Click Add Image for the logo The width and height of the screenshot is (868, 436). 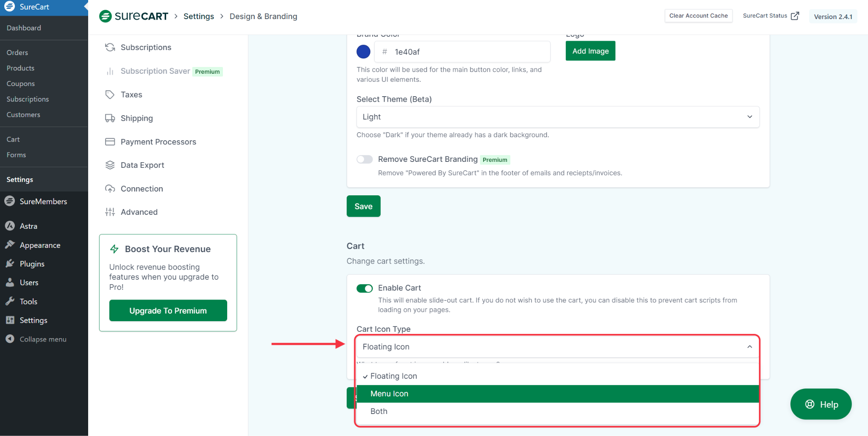coord(590,51)
